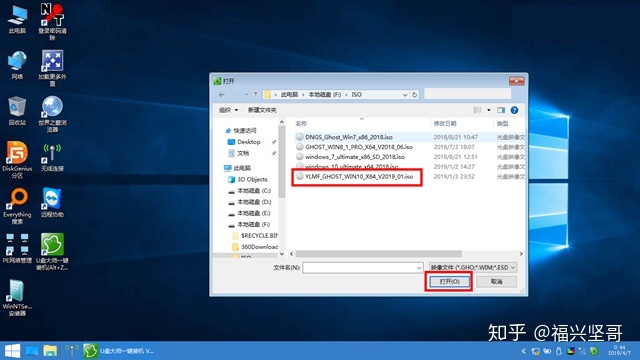Select $RECYCLE.BIN folder in tree
This screenshot has height=360, width=640.
pos(255,236)
